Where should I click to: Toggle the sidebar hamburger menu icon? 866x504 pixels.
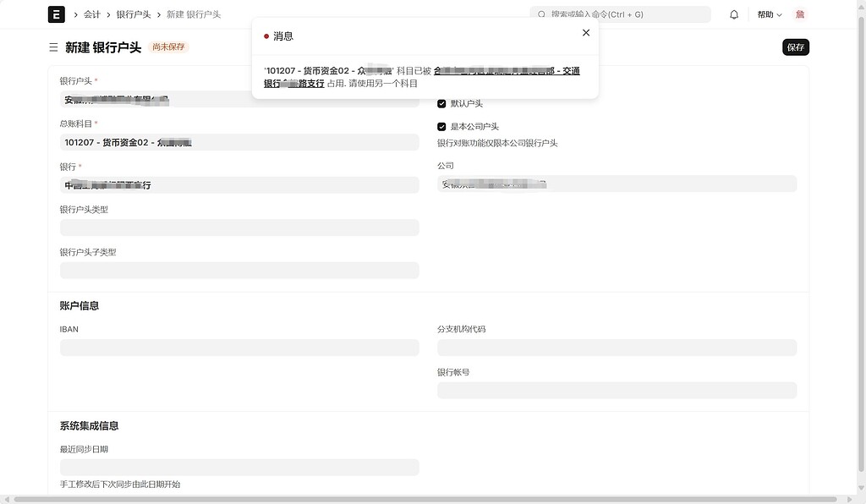(x=53, y=47)
